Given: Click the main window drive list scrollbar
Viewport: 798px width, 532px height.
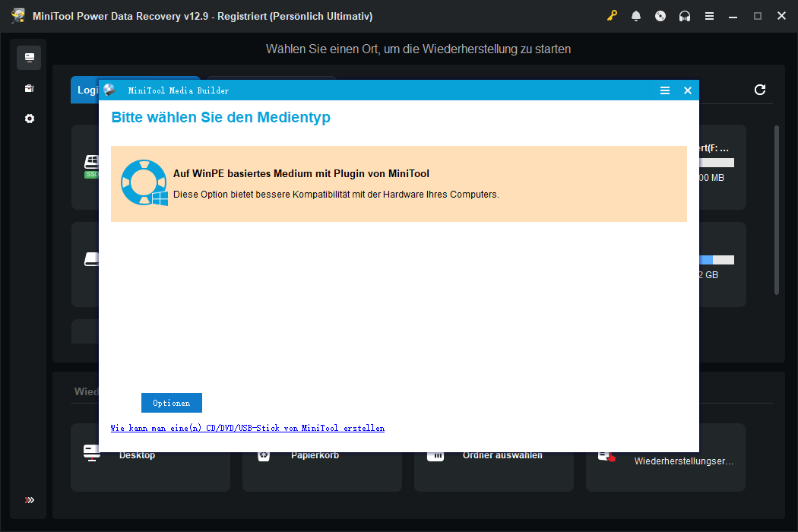Looking at the screenshot, I should click(776, 210).
